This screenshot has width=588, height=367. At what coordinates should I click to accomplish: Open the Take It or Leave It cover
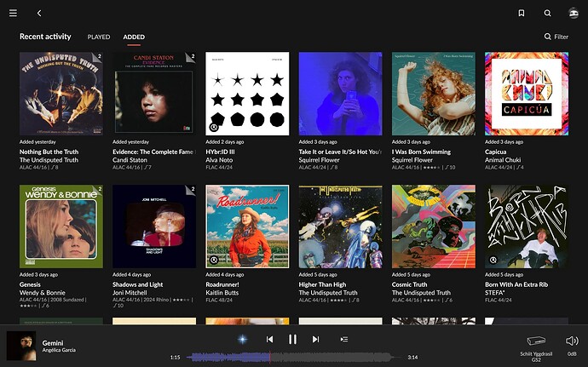(x=341, y=94)
